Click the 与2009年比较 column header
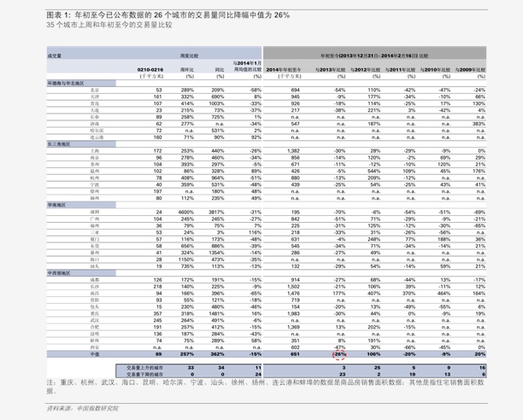The image size is (523, 420). point(470,70)
